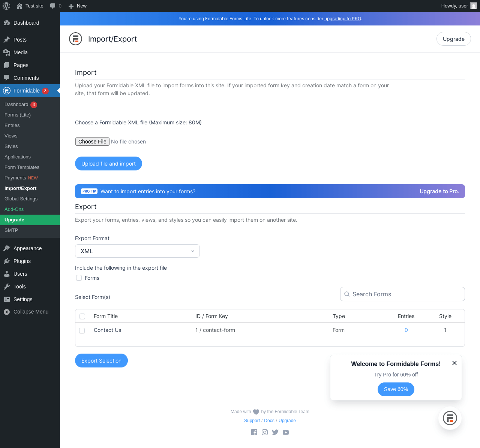The width and height of the screenshot is (480, 448).
Task: Click into the Search Forms field
Action: pos(402,294)
